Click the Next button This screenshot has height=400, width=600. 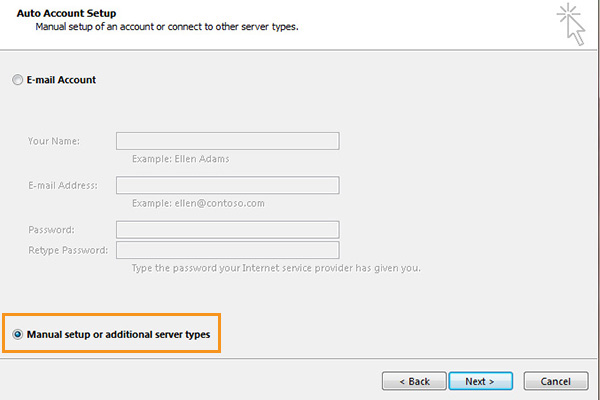[480, 381]
